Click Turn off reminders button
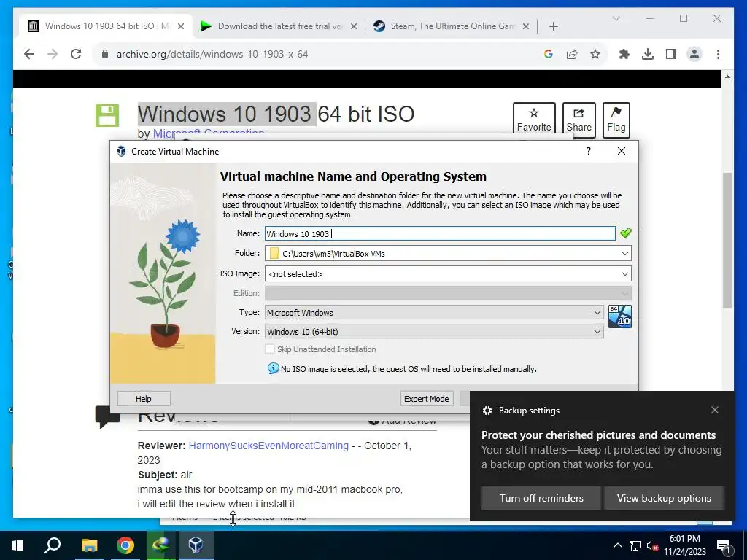The image size is (747, 560). tap(541, 498)
